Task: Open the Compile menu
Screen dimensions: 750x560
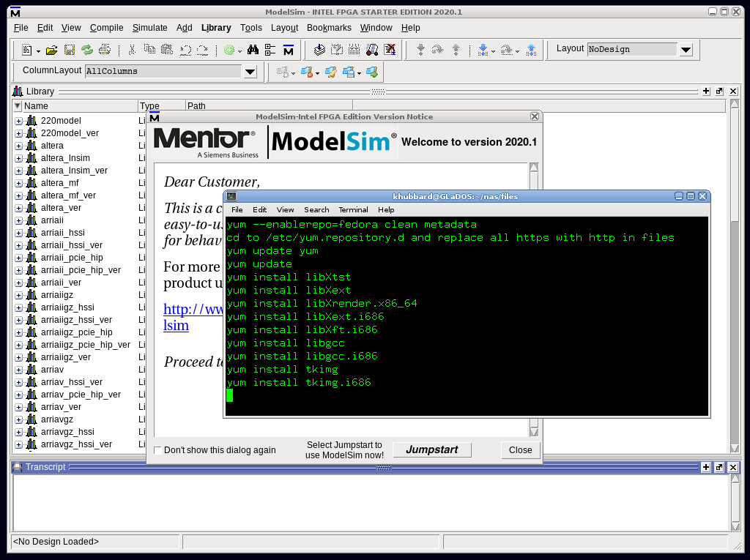Action: coord(107,28)
